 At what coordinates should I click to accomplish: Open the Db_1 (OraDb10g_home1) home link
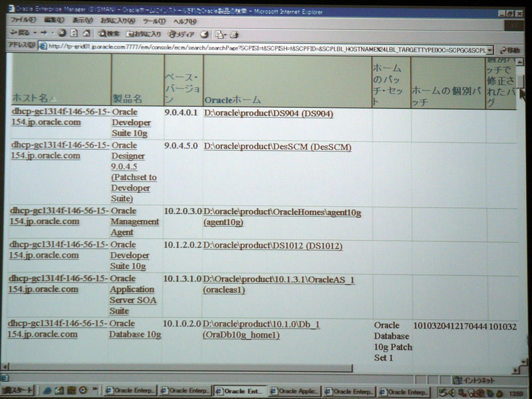coord(261,329)
